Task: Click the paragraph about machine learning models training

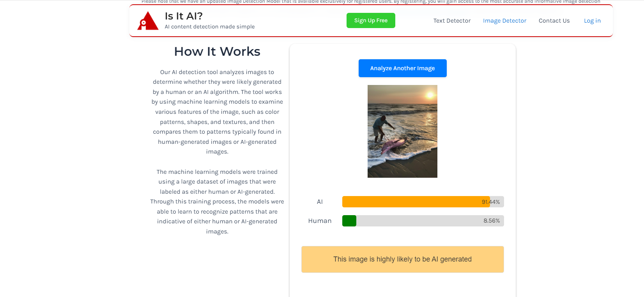Action: click(217, 202)
